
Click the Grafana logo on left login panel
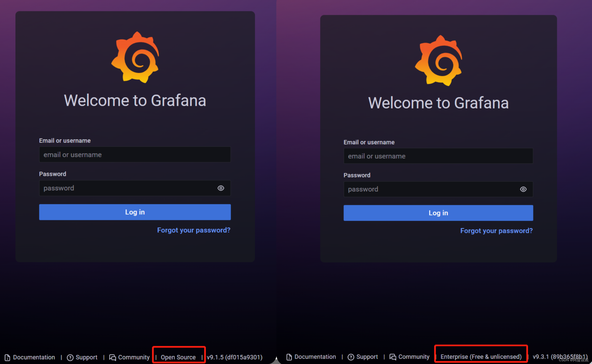[x=135, y=57]
